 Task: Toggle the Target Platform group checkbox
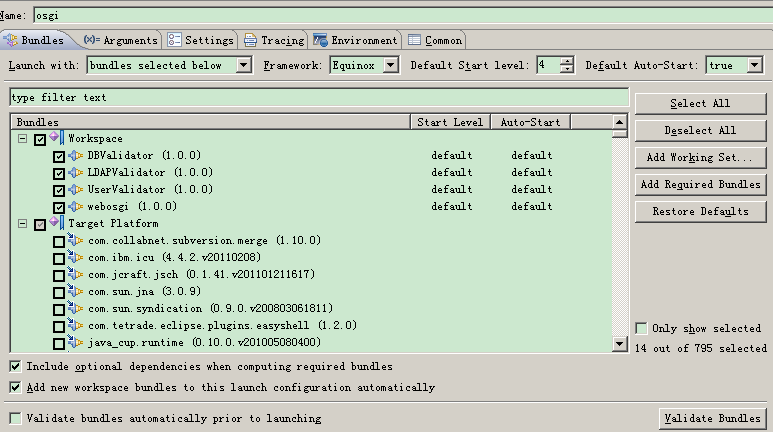click(40, 225)
